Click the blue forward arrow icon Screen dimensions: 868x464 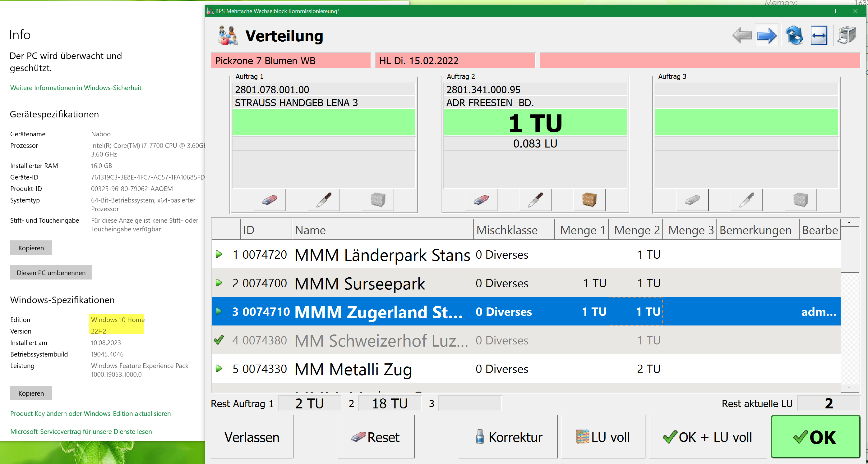pyautogui.click(x=766, y=36)
